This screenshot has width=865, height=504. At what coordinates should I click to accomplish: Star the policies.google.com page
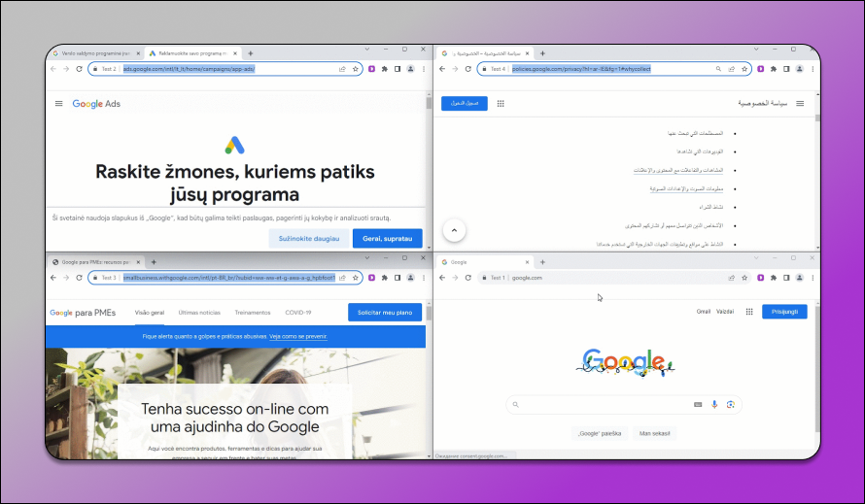[x=744, y=69]
